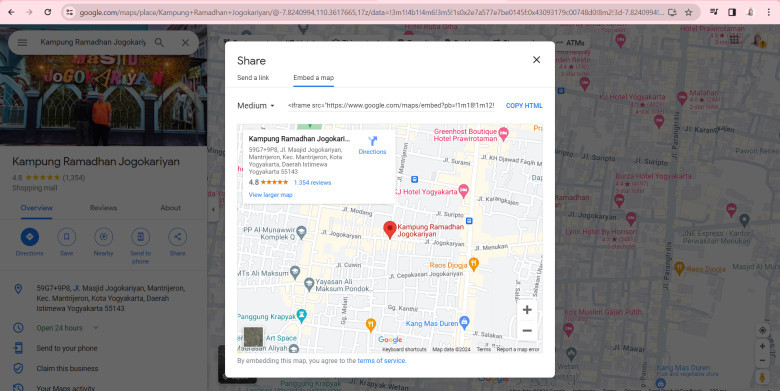Click Send to your phone row
The height and width of the screenshot is (391, 780).
103,348
